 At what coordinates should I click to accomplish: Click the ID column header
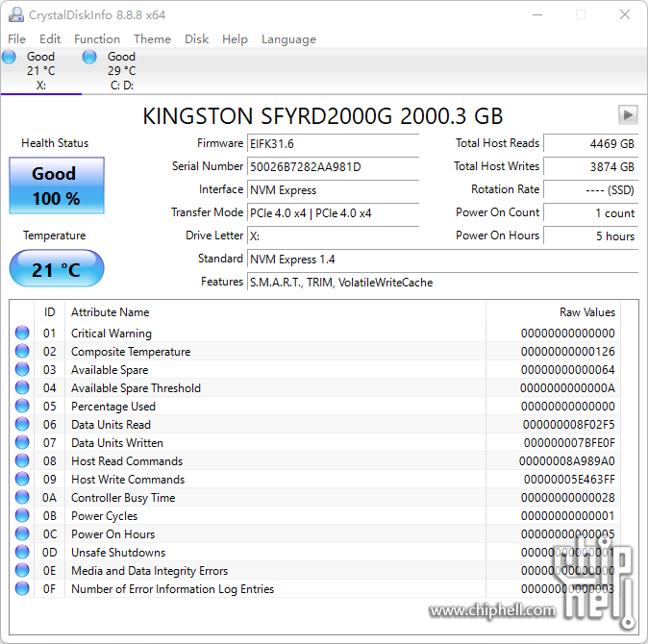coord(50,312)
